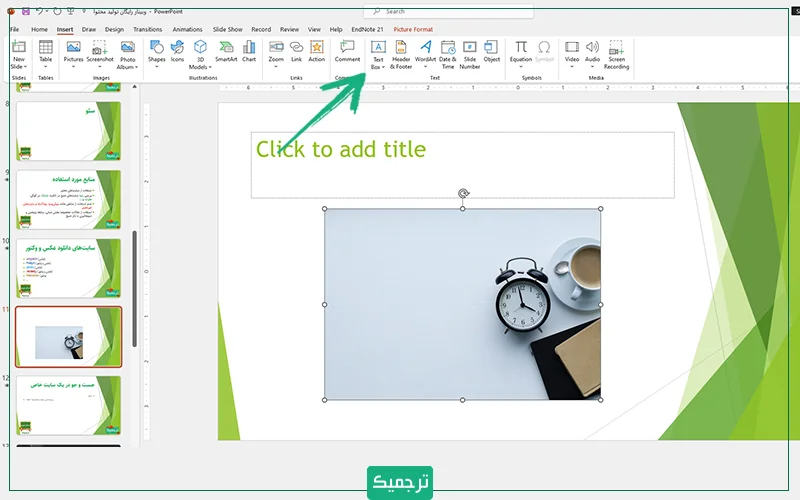Viewport: 800px width, 500px height.
Task: Click the slide panel vertical scrollbar
Action: coord(135,288)
